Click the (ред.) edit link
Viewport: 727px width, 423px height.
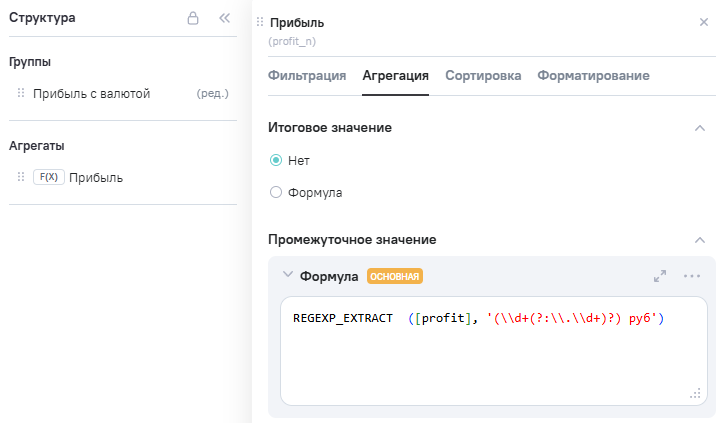[213, 94]
